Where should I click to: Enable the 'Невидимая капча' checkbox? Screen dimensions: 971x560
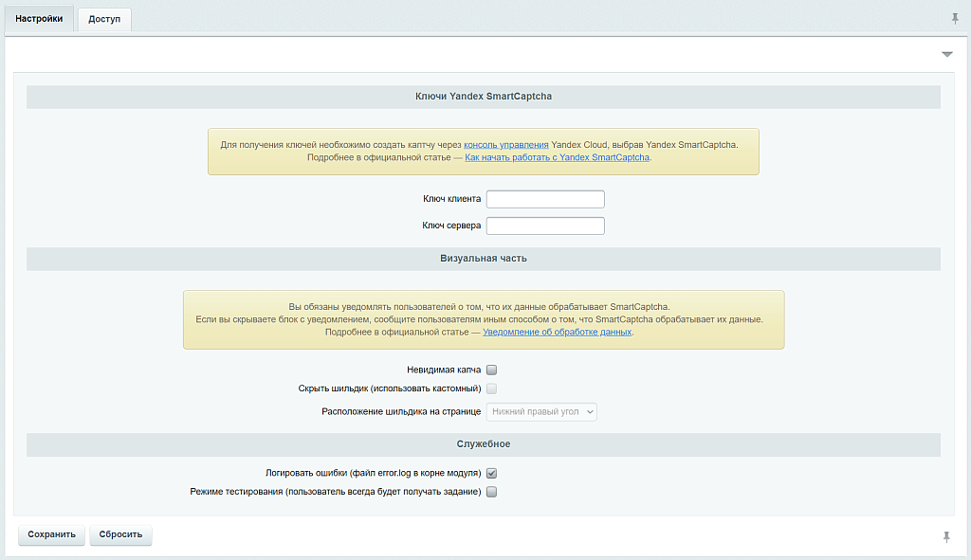point(491,370)
